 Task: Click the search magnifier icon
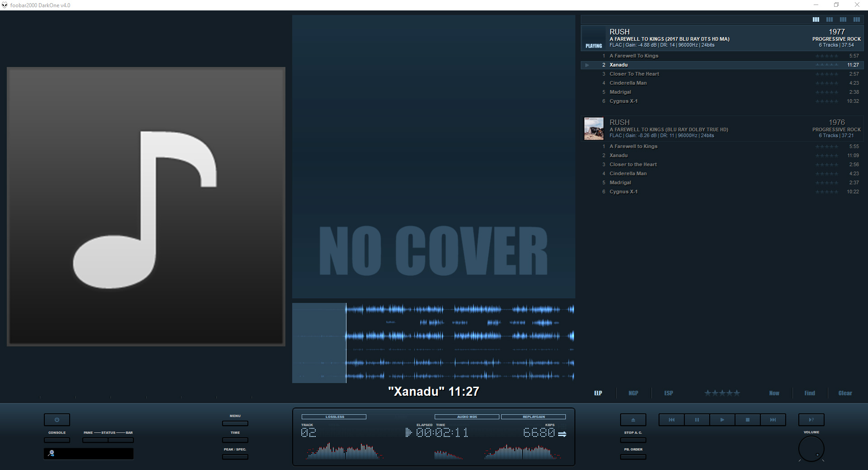pos(51,453)
